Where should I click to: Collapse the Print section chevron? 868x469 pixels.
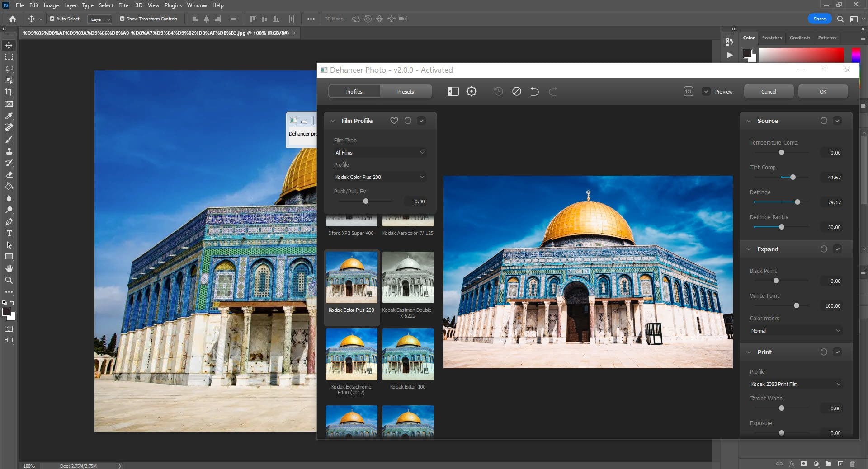749,352
